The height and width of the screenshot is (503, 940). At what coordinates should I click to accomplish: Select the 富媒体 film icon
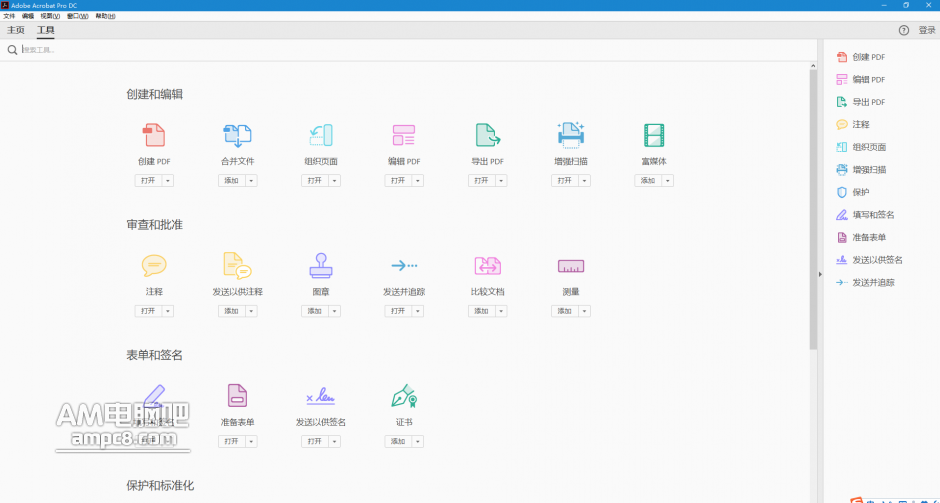654,135
